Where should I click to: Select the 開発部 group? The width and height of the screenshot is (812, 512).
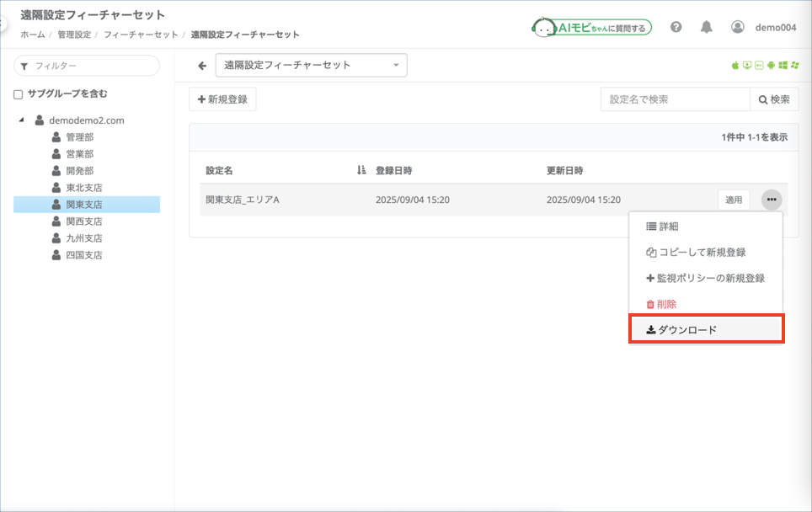(x=80, y=171)
